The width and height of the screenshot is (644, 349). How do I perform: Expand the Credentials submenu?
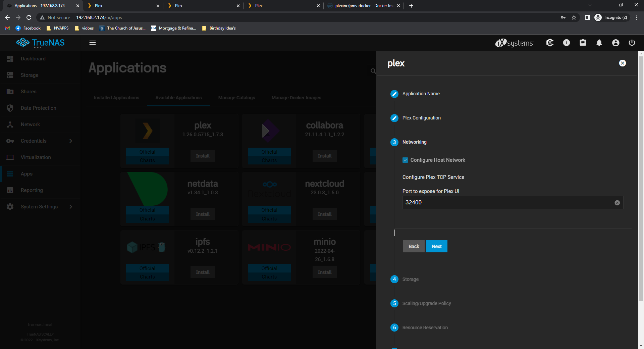(x=71, y=141)
